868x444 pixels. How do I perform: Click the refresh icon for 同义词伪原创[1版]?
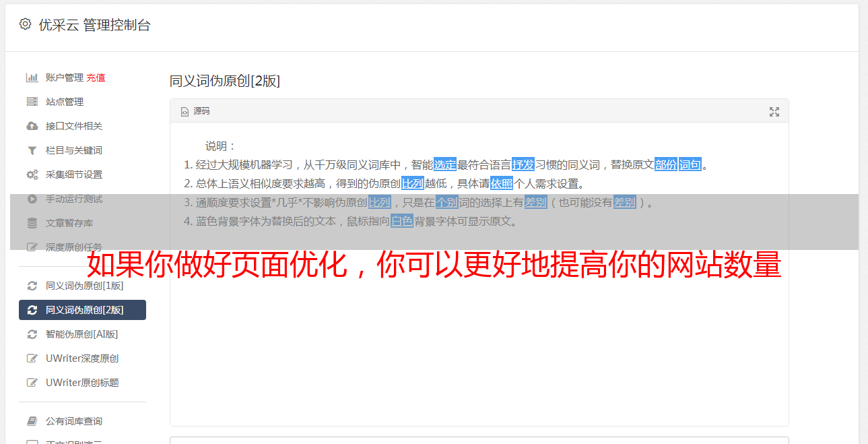(32, 286)
